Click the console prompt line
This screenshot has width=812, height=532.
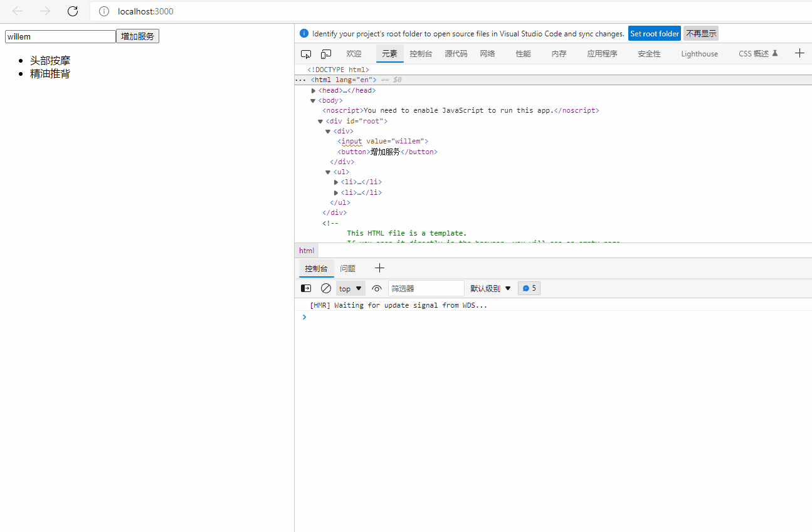click(x=553, y=317)
